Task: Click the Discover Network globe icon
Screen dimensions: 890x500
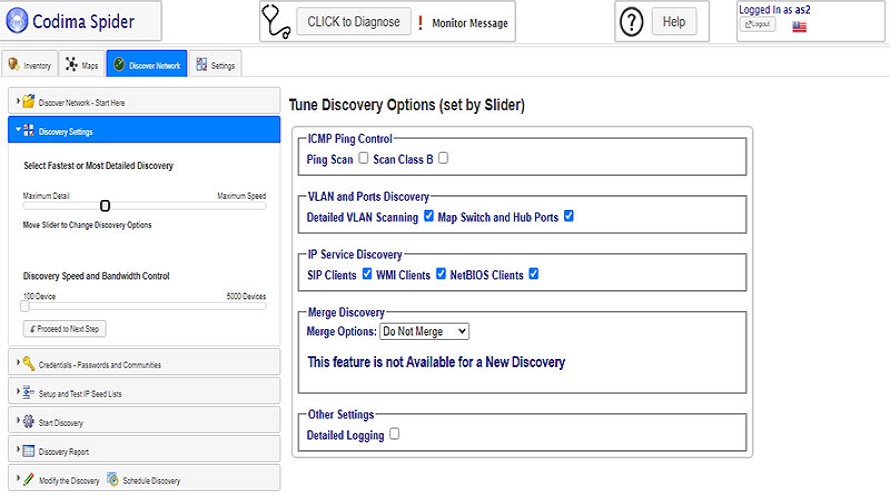Action: pyautogui.click(x=119, y=65)
